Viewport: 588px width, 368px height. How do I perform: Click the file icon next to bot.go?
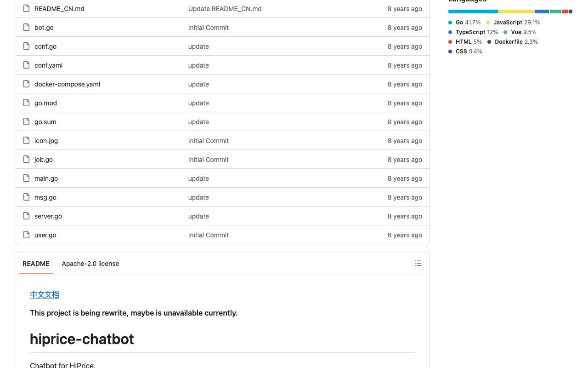27,27
